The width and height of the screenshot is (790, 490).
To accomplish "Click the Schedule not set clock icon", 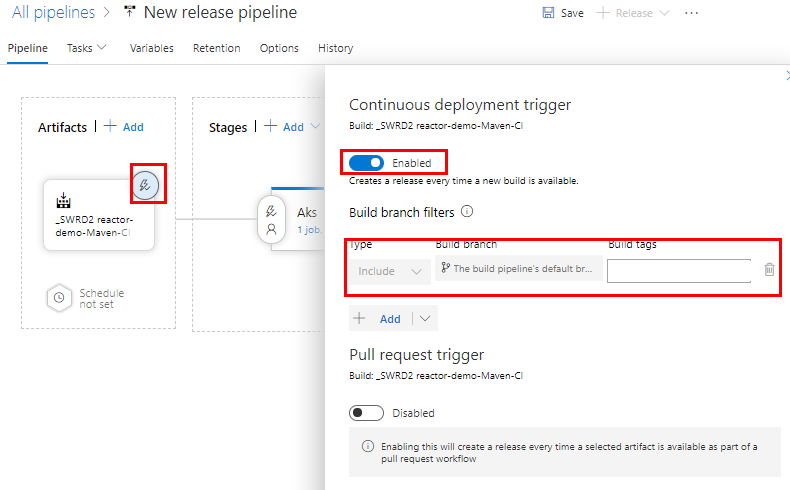I will pos(59,298).
